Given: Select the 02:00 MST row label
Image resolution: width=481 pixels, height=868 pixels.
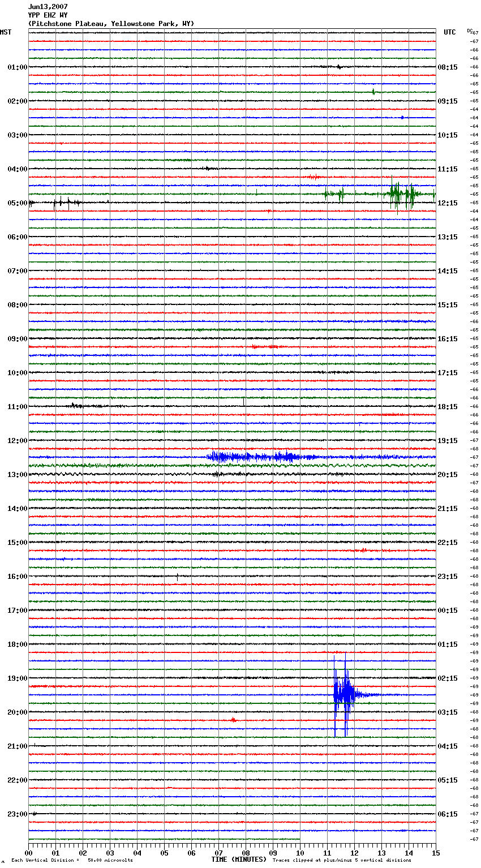Looking at the screenshot, I should 18,101.
